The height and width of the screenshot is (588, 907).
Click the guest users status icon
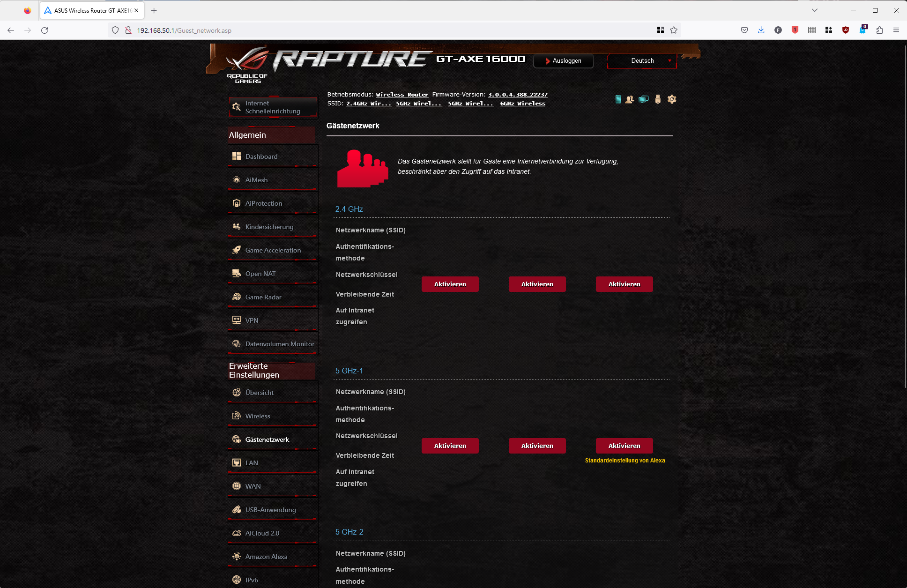[630, 99]
